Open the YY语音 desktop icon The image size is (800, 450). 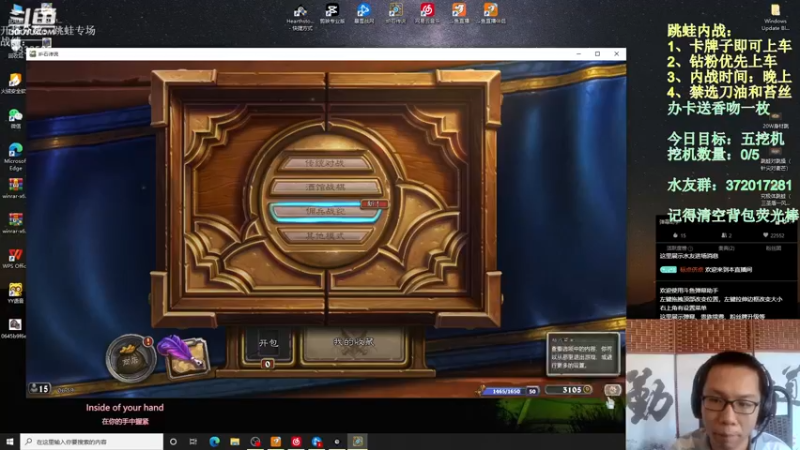click(15, 293)
